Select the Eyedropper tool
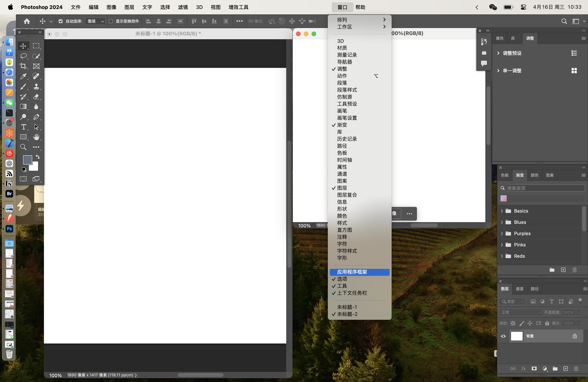Viewport: 588px width, 382px height. tap(24, 76)
